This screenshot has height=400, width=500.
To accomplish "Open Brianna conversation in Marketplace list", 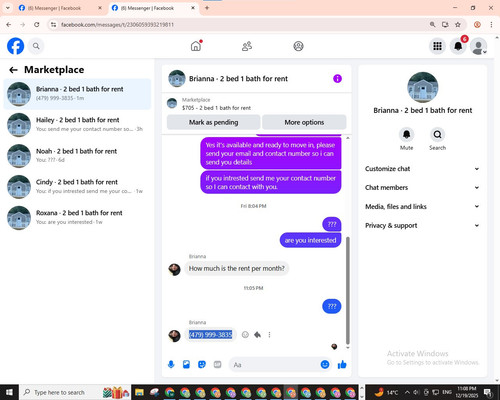I will point(77,94).
